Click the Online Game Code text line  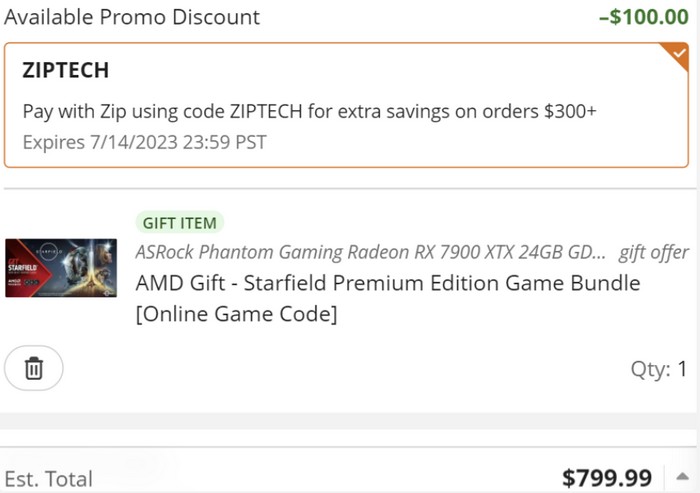point(236,314)
